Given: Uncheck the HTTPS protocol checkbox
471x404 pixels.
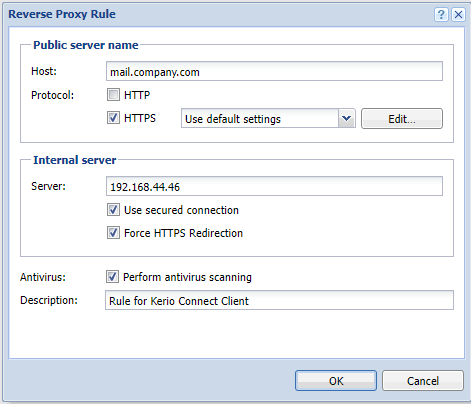Looking at the screenshot, I should point(113,118).
